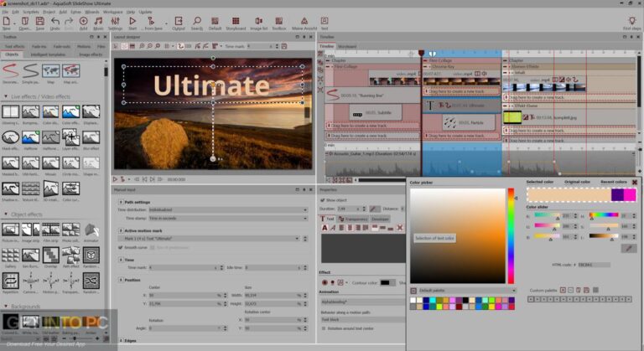
Task: Switch to the Intelligent templates tab
Action: point(48,54)
